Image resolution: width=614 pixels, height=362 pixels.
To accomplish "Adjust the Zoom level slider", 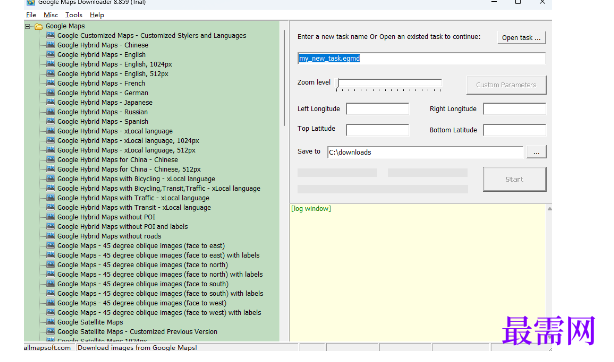I will point(389,84).
